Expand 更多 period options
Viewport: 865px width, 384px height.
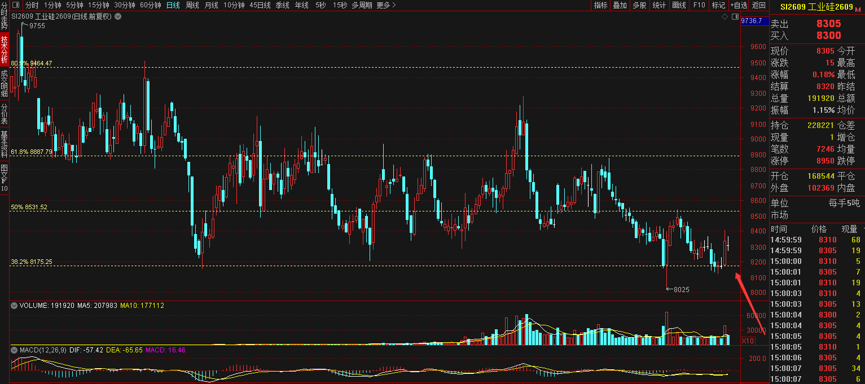pos(386,5)
